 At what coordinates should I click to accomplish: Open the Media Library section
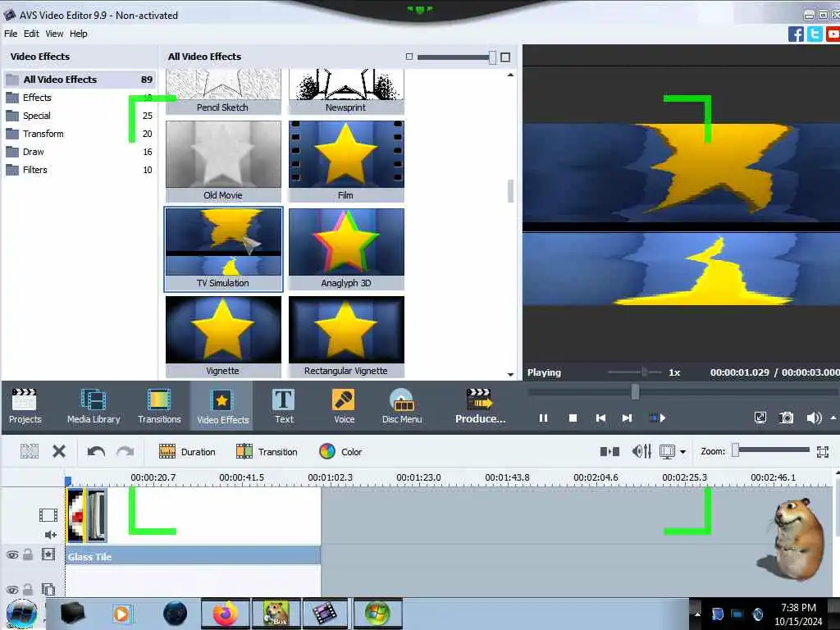[x=94, y=406]
